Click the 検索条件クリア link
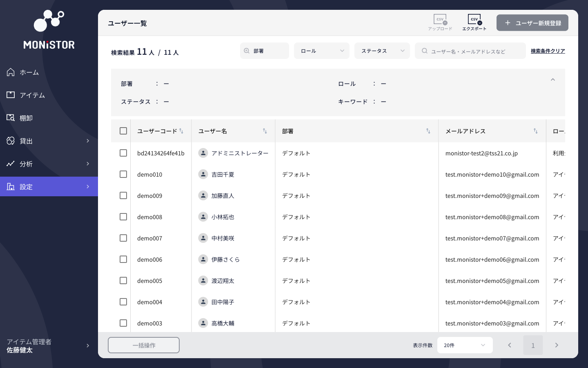The image size is (588, 368). tap(548, 51)
